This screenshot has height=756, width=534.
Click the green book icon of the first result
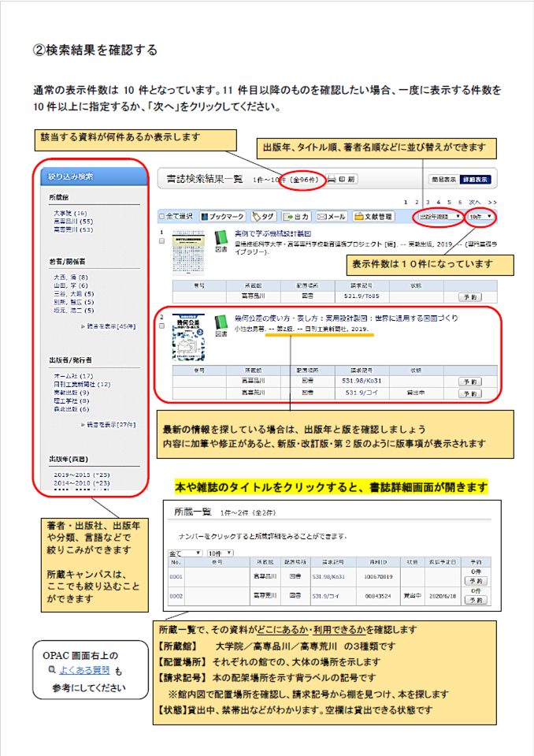221,237
